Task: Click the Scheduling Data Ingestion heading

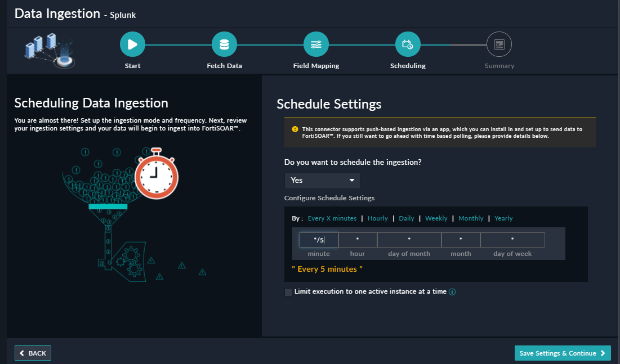Action: (x=91, y=103)
